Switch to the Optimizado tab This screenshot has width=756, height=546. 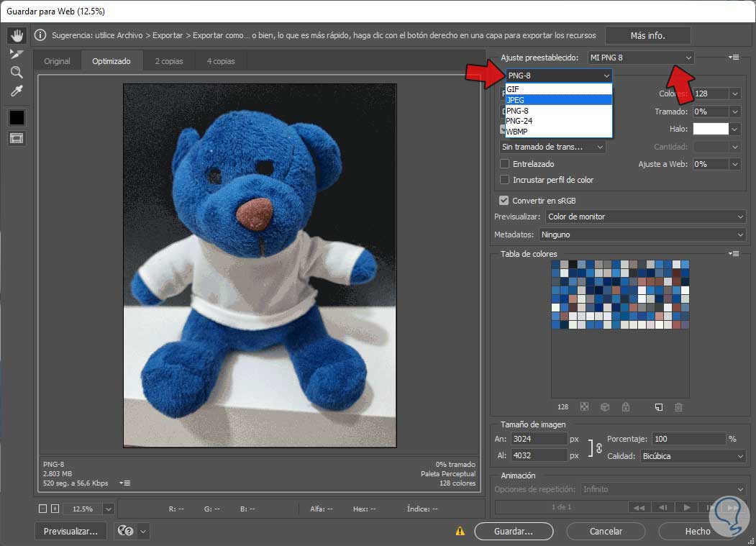[x=111, y=61]
